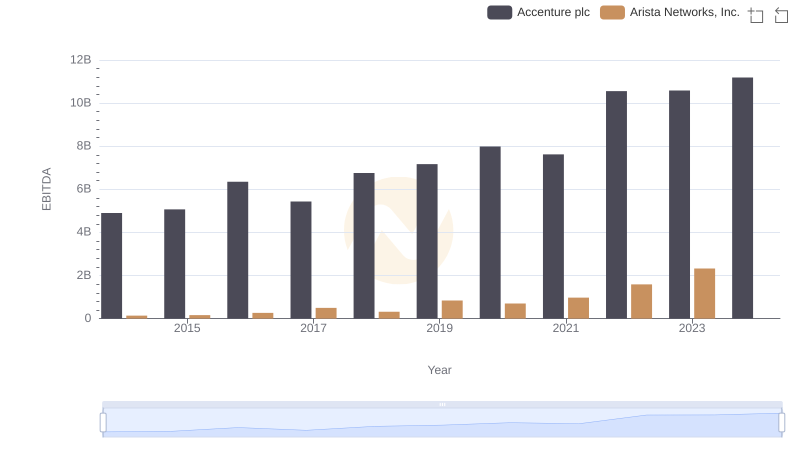Click the Arista Networks bar for 2022

point(641,301)
